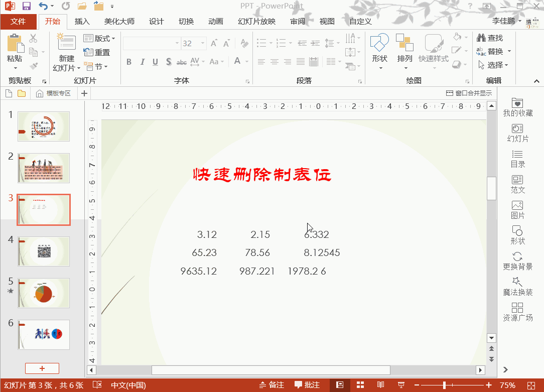Open the 文件 file menu

(x=19, y=22)
